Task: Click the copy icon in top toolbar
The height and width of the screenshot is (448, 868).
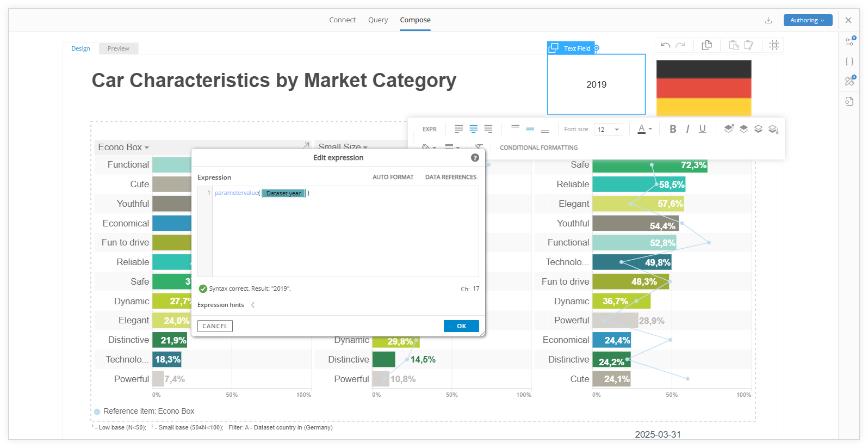Action: pos(707,45)
